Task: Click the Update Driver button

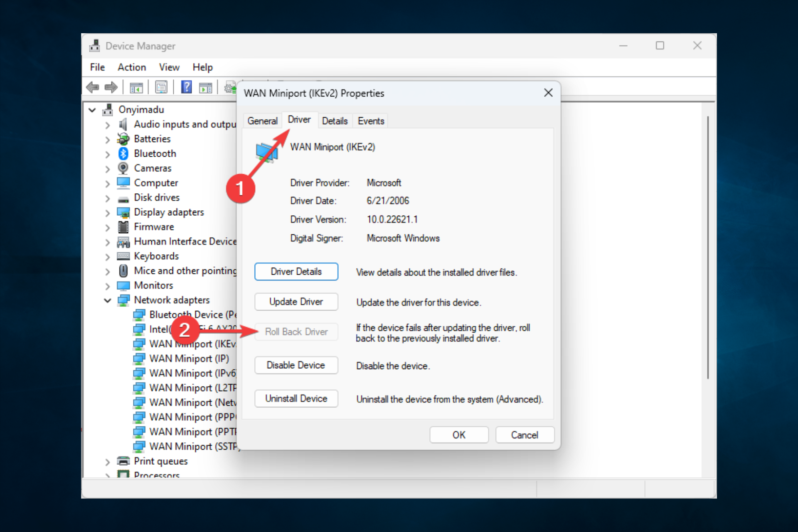Action: 296,302
